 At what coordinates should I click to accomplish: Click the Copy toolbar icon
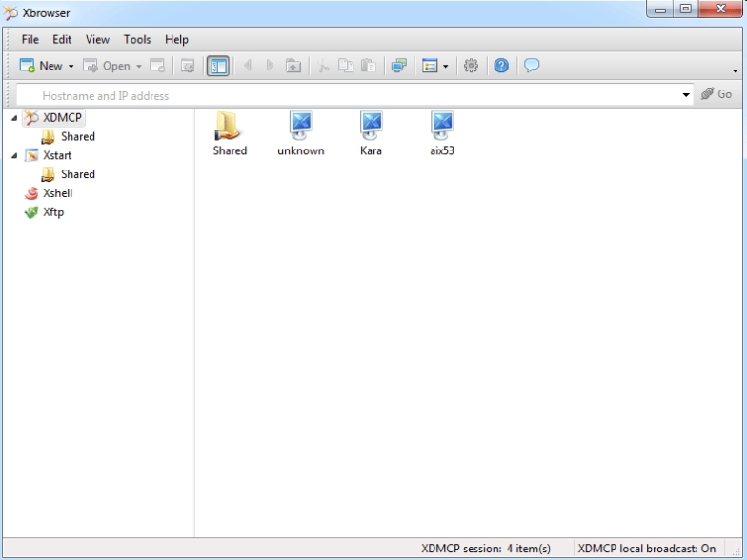[x=346, y=66]
